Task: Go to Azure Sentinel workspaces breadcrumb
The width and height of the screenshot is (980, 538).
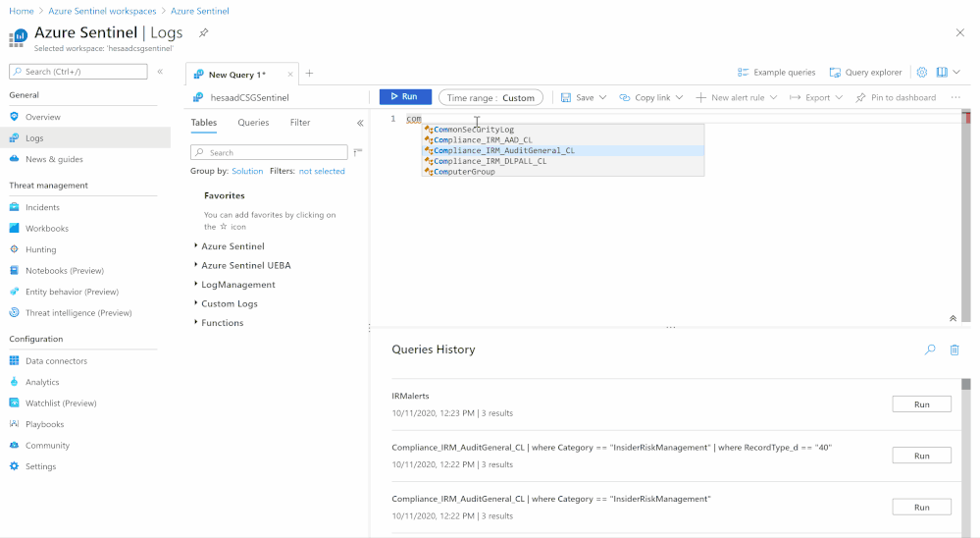Action: [102, 11]
